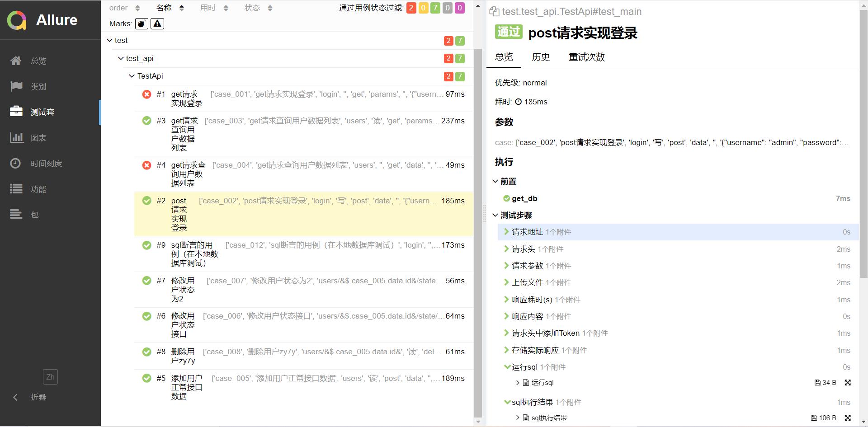The height and width of the screenshot is (427, 868).
Task: Click the test list scroll-up arrow
Action: tap(478, 6)
